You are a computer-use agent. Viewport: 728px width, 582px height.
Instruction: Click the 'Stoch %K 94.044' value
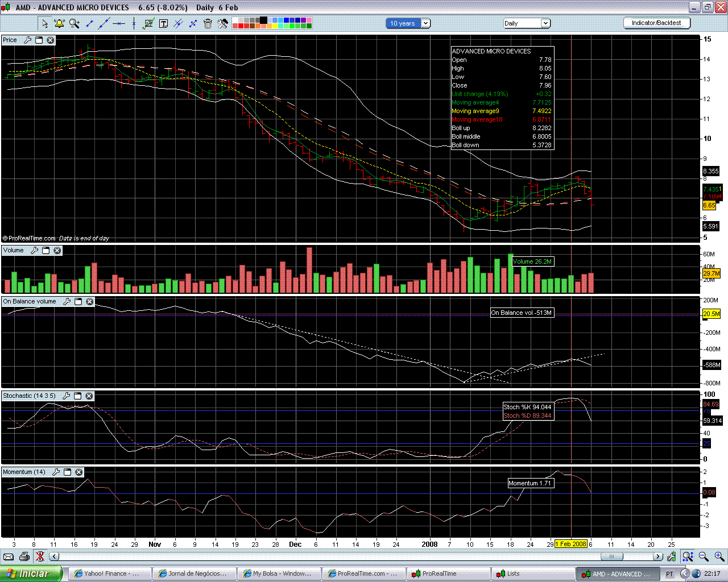527,407
